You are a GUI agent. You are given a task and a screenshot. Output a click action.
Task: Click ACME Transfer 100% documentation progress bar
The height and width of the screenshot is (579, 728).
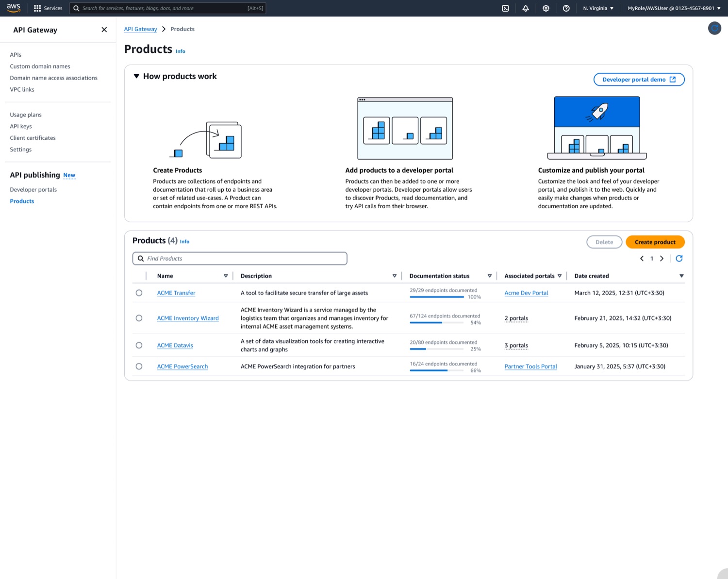(x=437, y=297)
